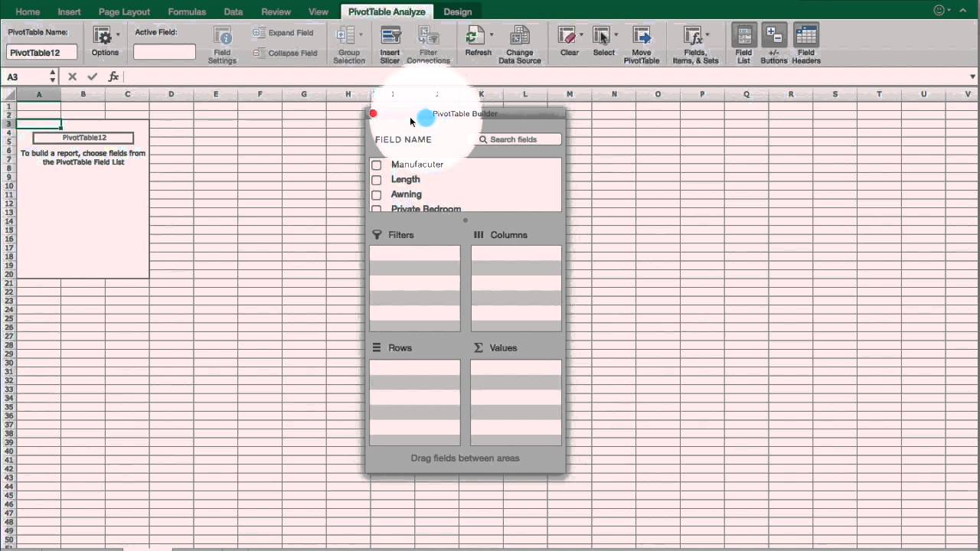This screenshot has width=980, height=551.
Task: Open Clear dropdown arrow
Action: click(581, 35)
